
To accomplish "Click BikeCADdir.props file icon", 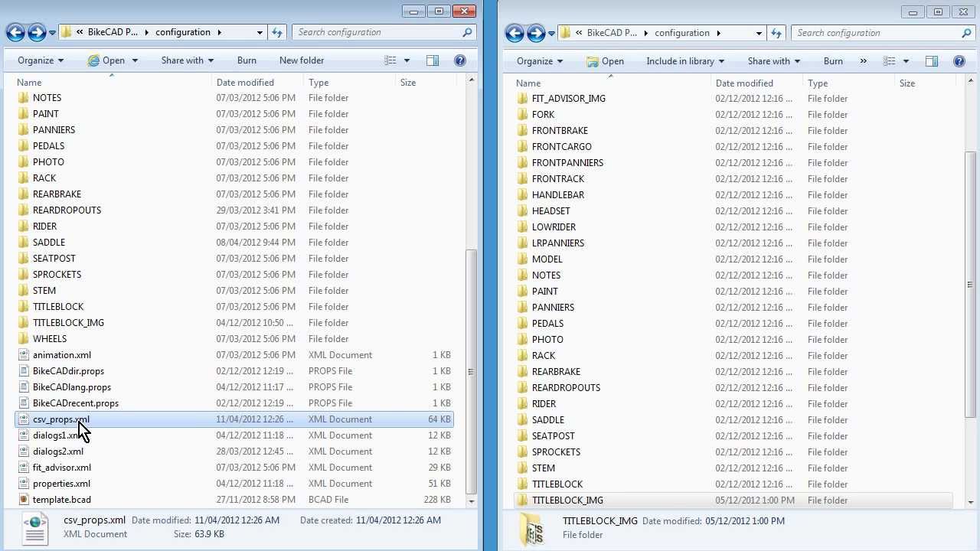I will click(x=24, y=371).
